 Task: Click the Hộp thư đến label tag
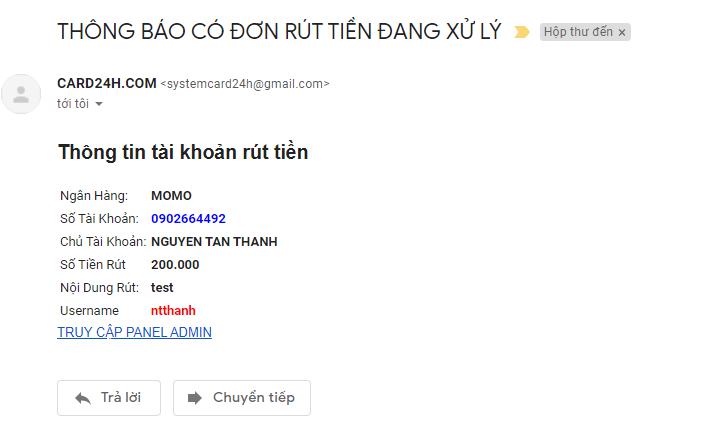(x=578, y=32)
